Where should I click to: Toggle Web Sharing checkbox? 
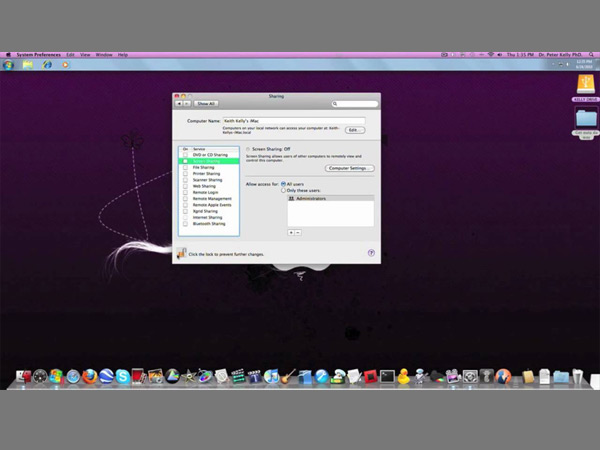pos(185,186)
